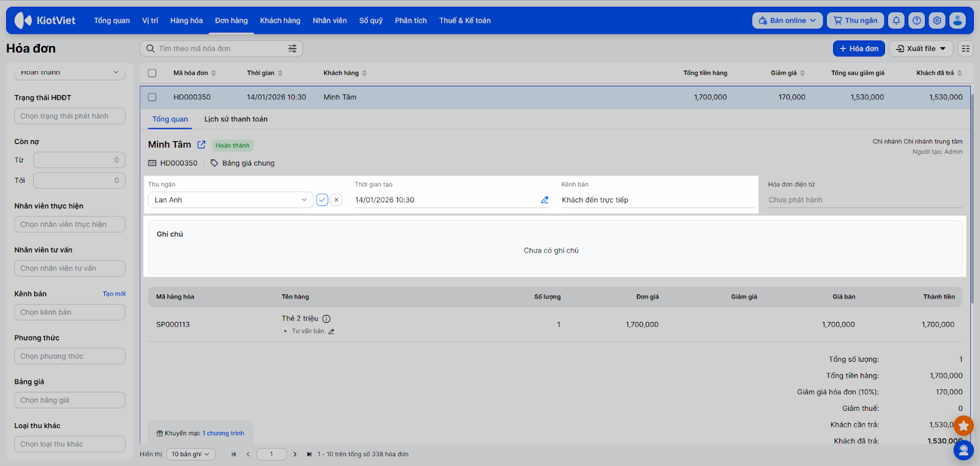Toggle column display layout icon
Screen dimensions: 980x466
point(965,48)
